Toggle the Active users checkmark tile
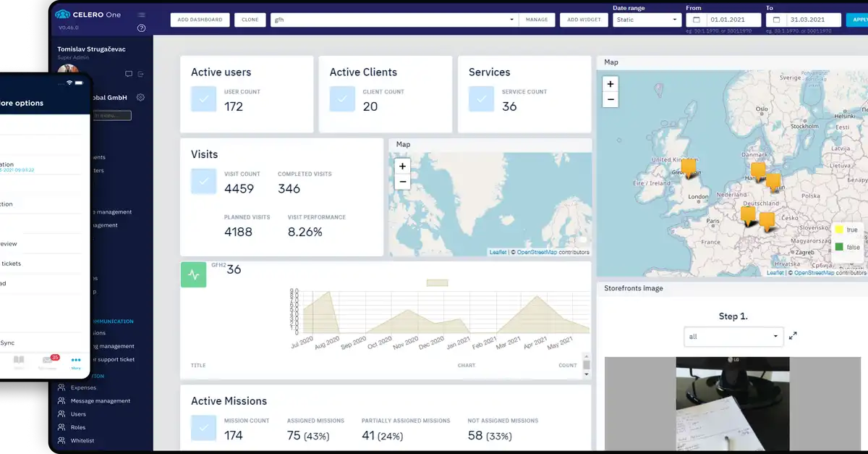This screenshot has width=868, height=454. pos(203,98)
